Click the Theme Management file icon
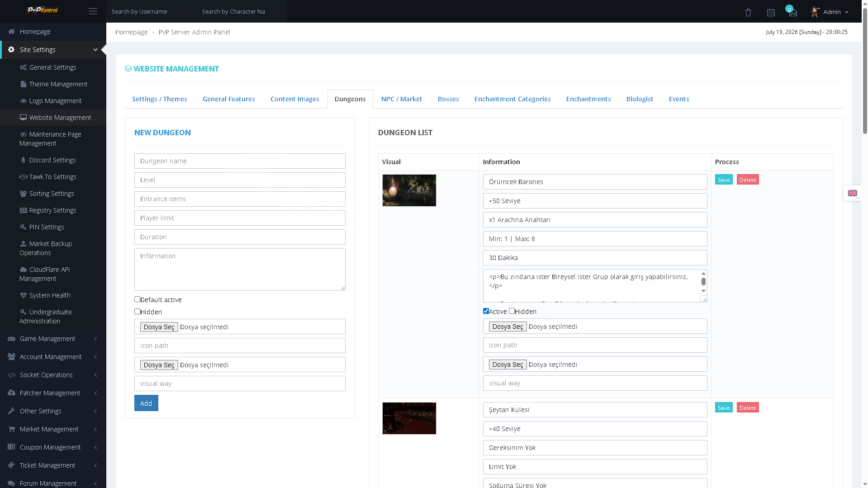This screenshot has height=488, width=868. [24, 84]
